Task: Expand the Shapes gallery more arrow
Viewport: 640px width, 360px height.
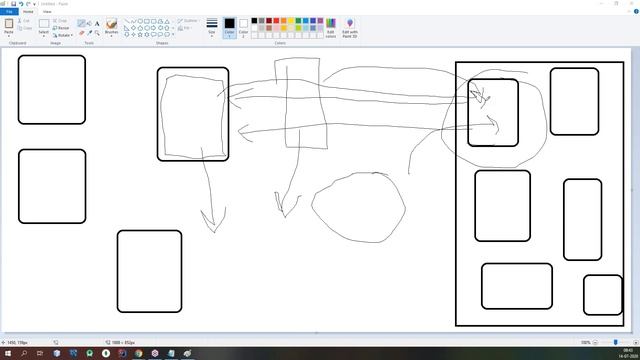Action: [173, 35]
